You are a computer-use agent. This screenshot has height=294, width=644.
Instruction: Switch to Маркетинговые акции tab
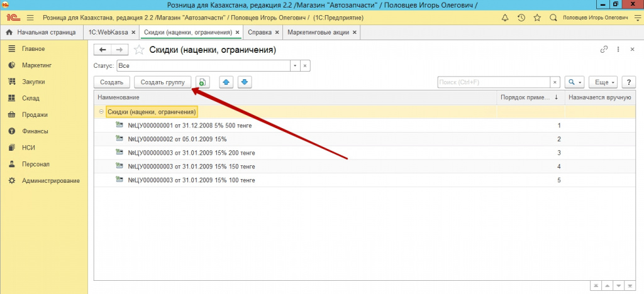pos(318,33)
